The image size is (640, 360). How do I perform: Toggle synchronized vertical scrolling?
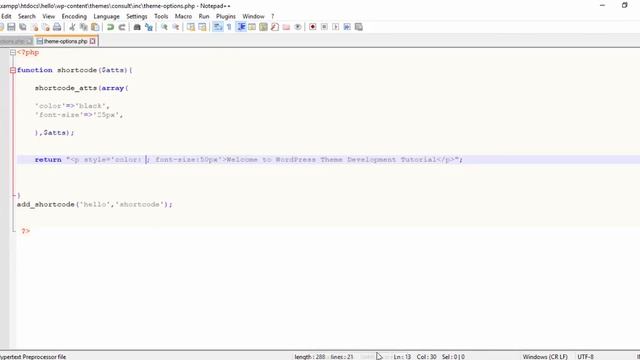click(191, 27)
